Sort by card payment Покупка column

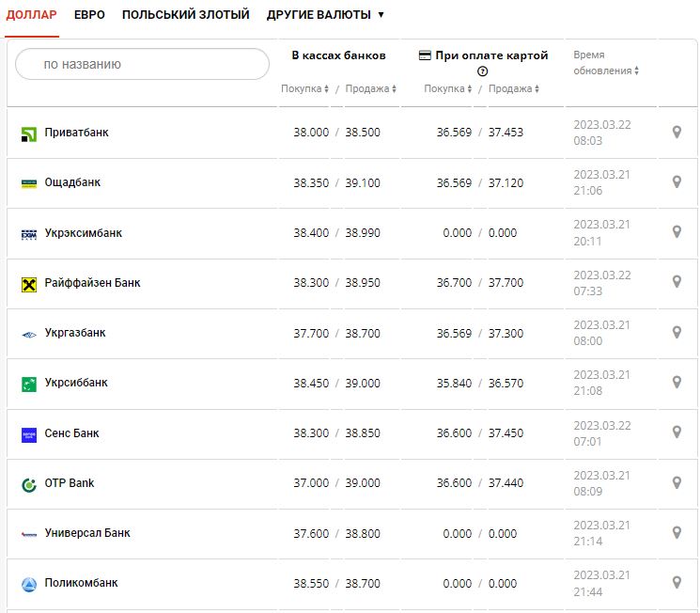pos(448,89)
